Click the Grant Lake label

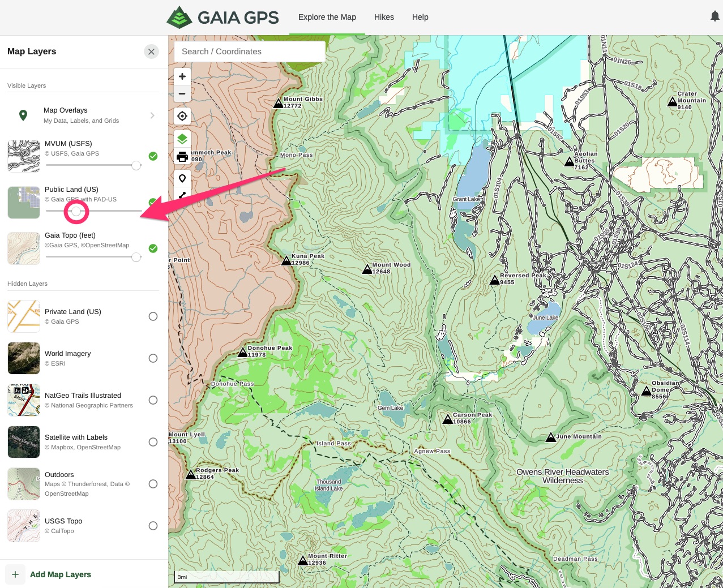[x=467, y=199]
